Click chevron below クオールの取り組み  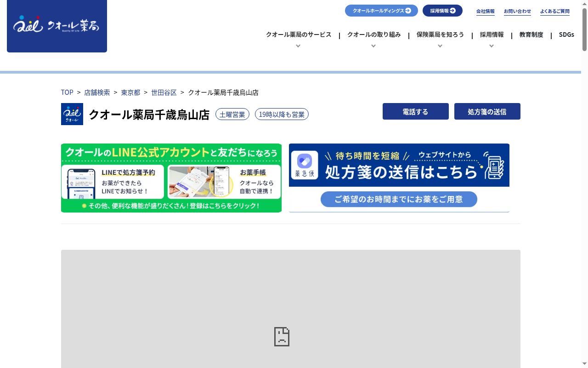(x=373, y=46)
